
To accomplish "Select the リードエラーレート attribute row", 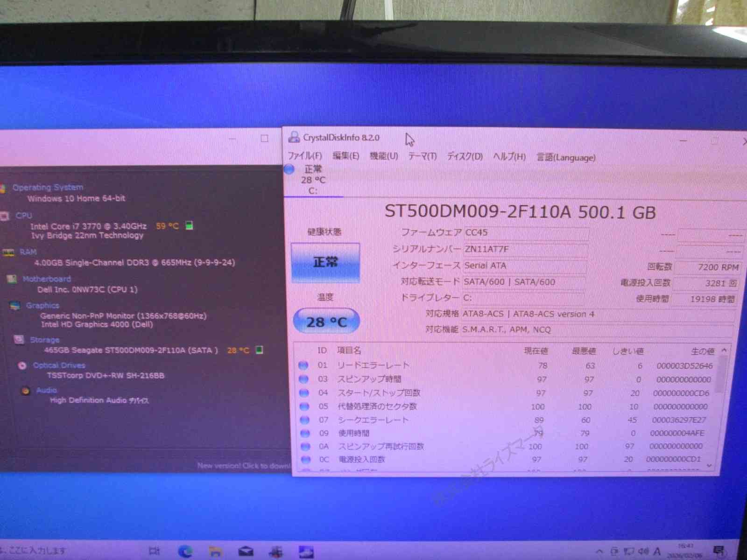I will click(x=373, y=365).
